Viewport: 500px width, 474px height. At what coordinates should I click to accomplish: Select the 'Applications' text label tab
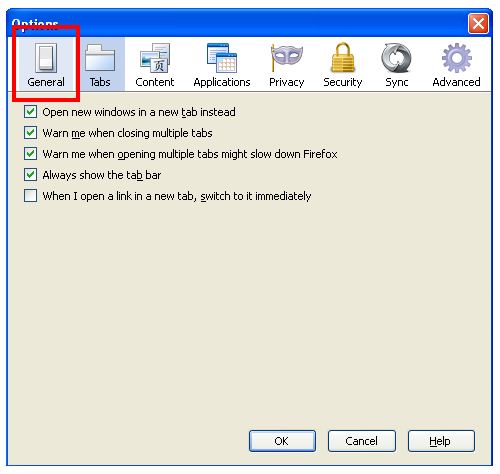click(x=222, y=82)
